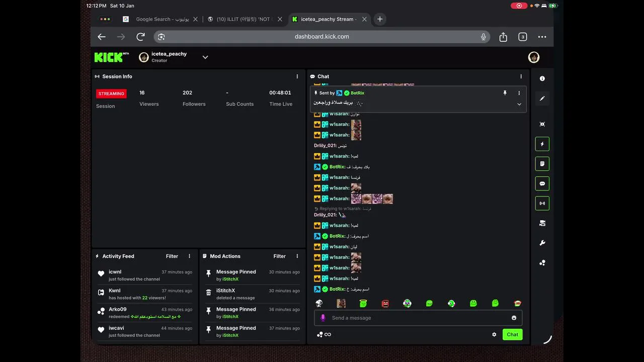Insert the rightmost red-hat emote
Screen dimensions: 644x362
518,303
